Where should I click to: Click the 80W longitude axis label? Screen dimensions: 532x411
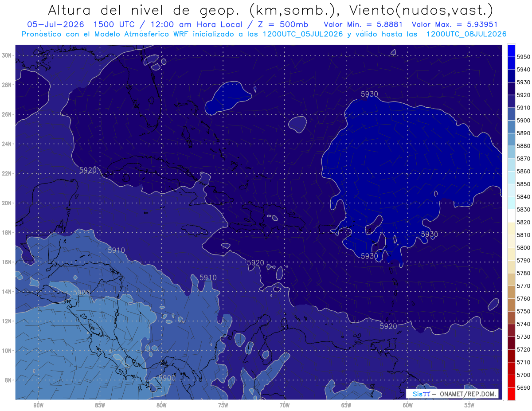tap(161, 405)
